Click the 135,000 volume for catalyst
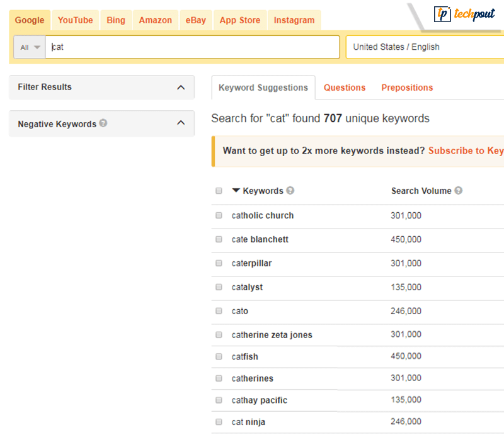This screenshot has height=437, width=504. tap(406, 287)
